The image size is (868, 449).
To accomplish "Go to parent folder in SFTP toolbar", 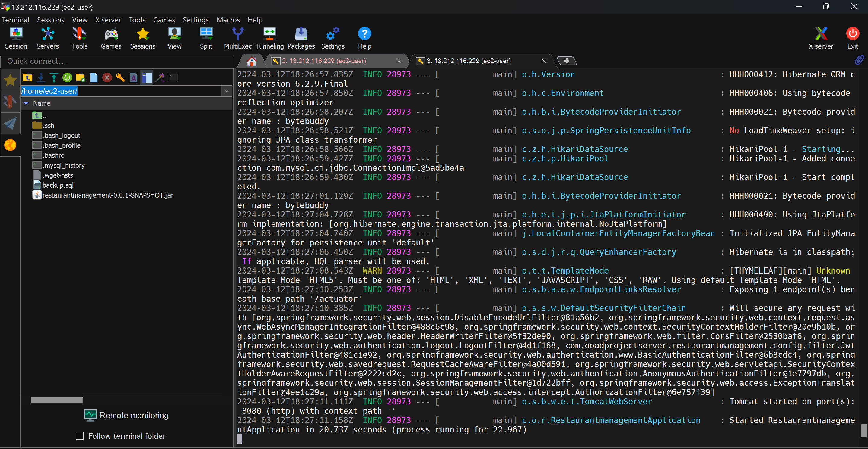I will point(27,77).
